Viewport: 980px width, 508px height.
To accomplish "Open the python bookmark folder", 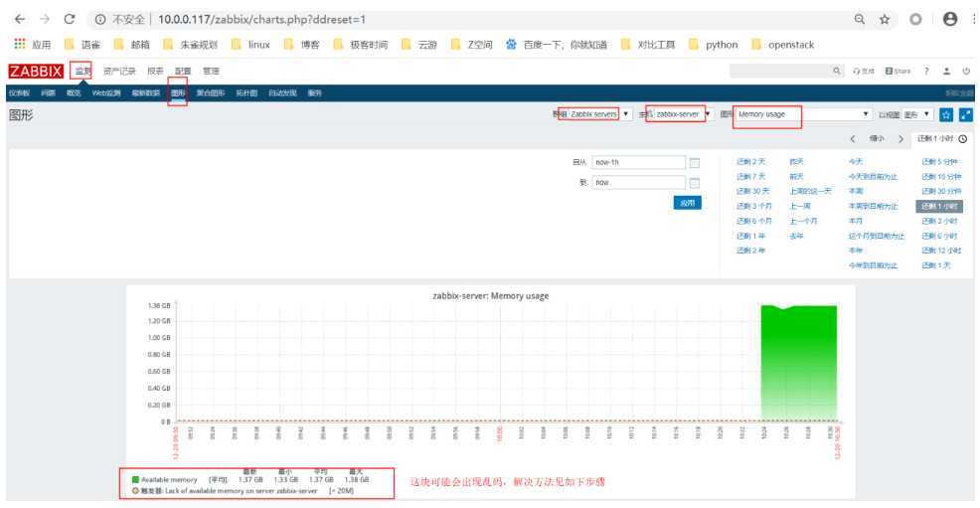I will click(x=713, y=45).
